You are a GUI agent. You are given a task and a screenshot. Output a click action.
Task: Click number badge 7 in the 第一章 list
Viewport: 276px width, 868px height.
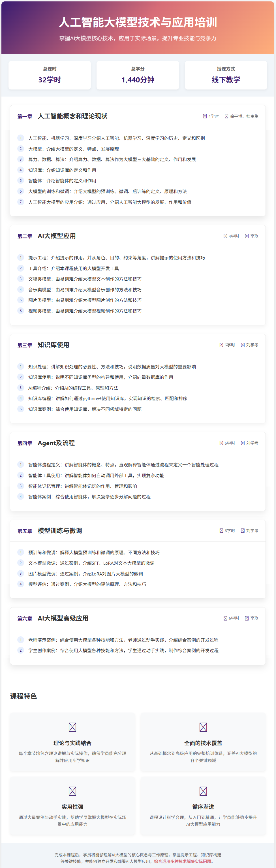point(21,202)
